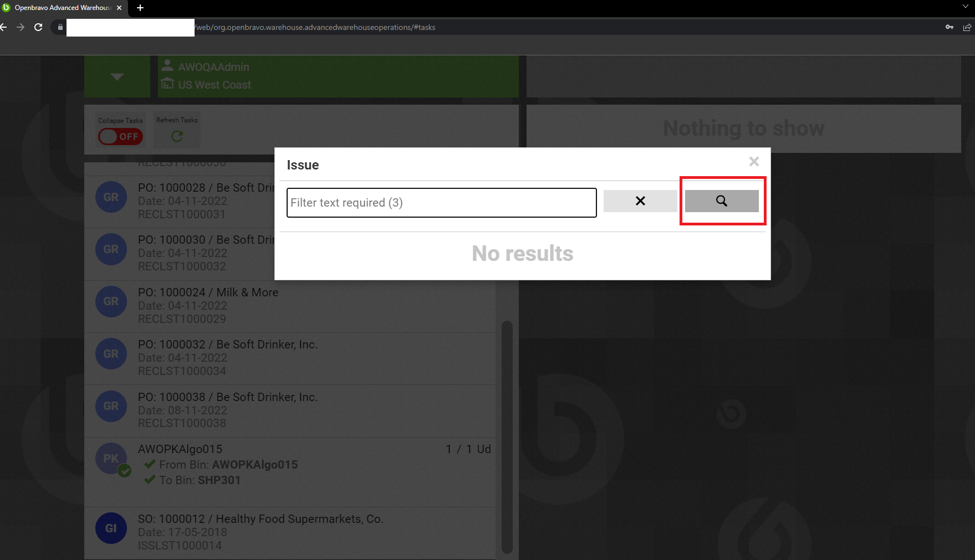Click 'From Bin: AWOPKAlgo015' line
Image resolution: width=975 pixels, height=560 pixels.
(221, 465)
